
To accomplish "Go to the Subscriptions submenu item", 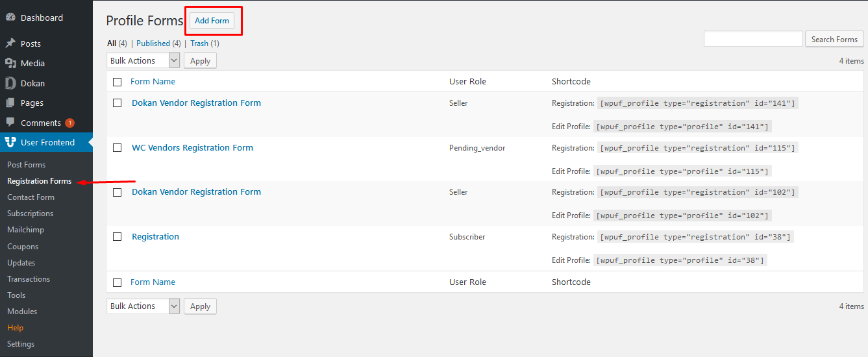I will coord(31,214).
